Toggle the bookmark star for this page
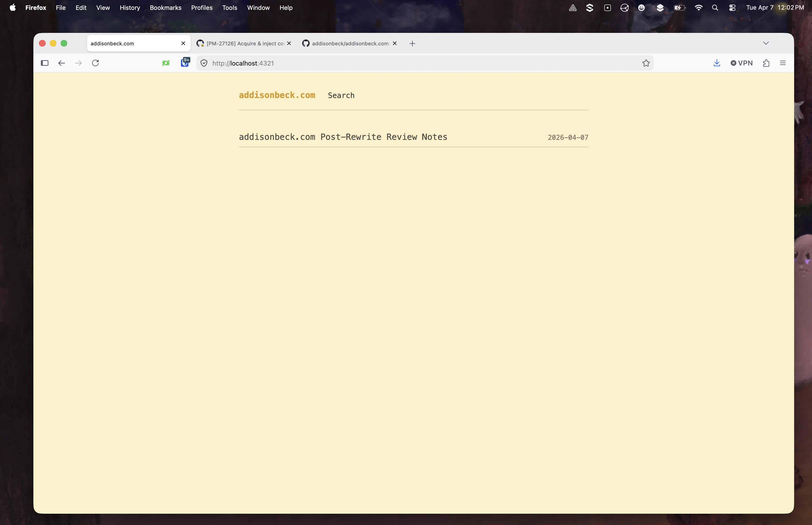812x525 pixels. pos(646,63)
